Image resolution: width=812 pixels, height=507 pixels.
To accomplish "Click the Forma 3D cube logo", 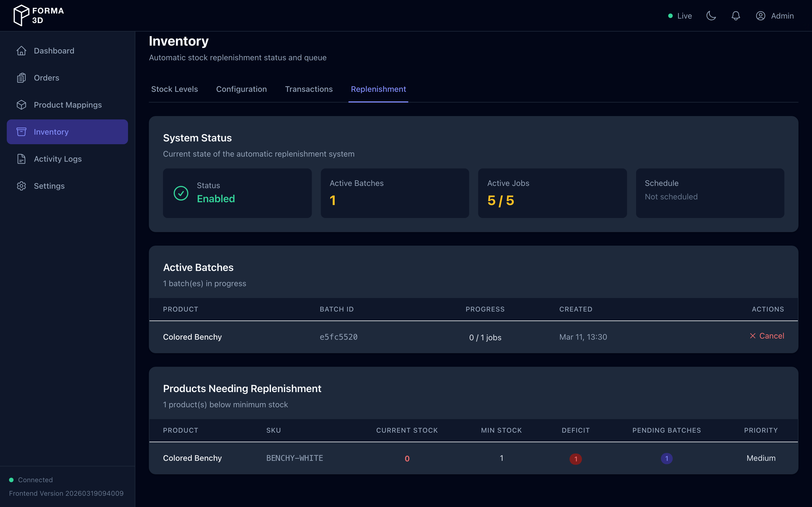I will point(21,15).
